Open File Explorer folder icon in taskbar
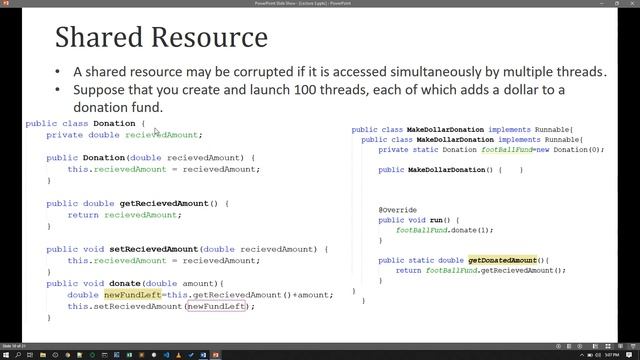 pyautogui.click(x=43, y=355)
